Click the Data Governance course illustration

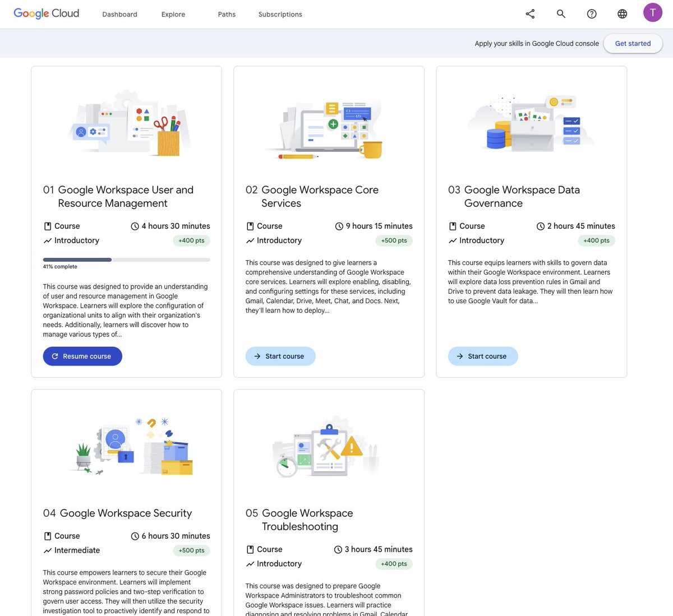[532, 123]
